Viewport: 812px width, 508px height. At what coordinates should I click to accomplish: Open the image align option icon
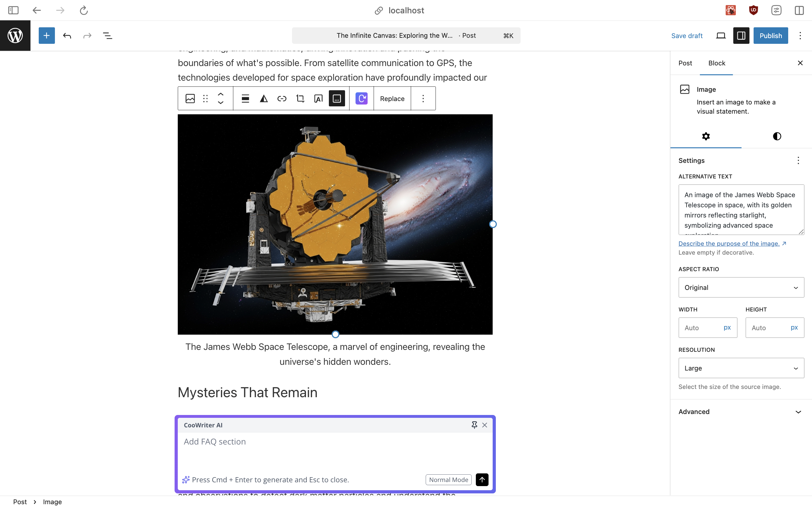(x=245, y=98)
